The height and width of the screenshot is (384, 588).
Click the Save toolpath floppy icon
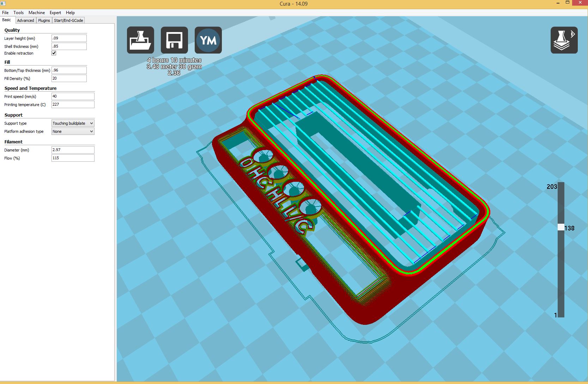(174, 40)
